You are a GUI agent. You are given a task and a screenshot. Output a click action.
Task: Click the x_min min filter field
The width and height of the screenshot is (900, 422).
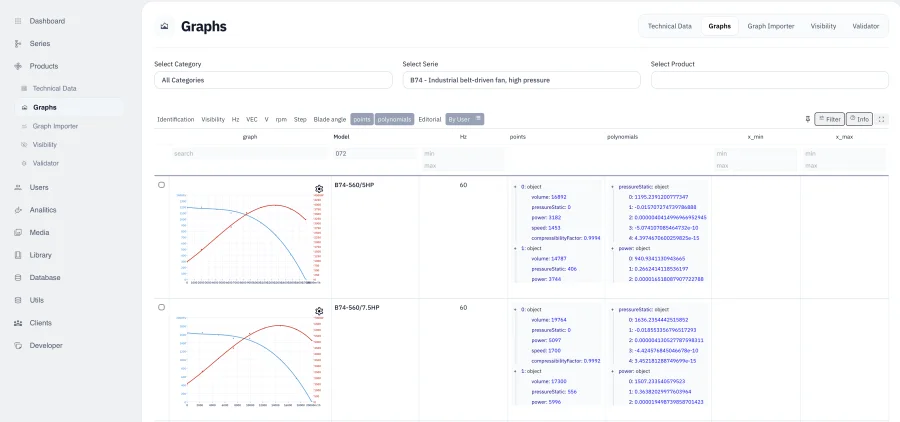click(755, 154)
